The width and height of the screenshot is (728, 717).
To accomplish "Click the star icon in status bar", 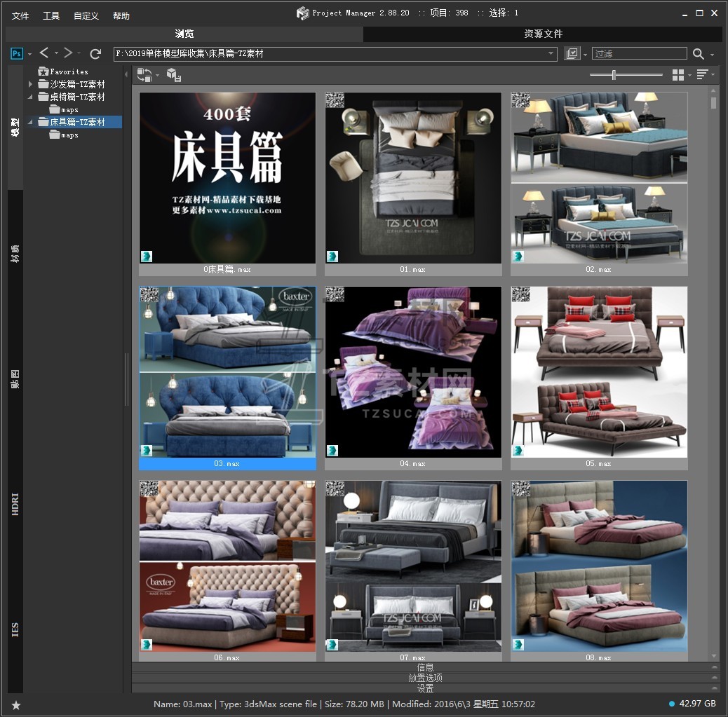I will coord(16,704).
